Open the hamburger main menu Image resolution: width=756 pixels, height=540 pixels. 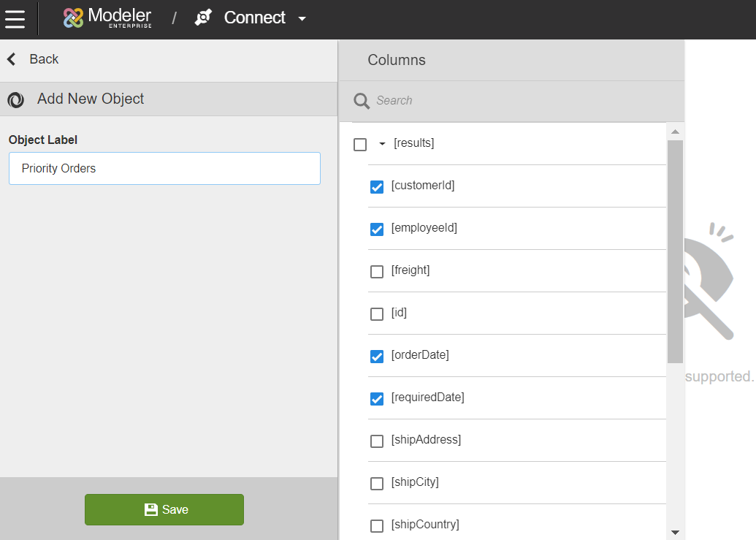point(15,18)
